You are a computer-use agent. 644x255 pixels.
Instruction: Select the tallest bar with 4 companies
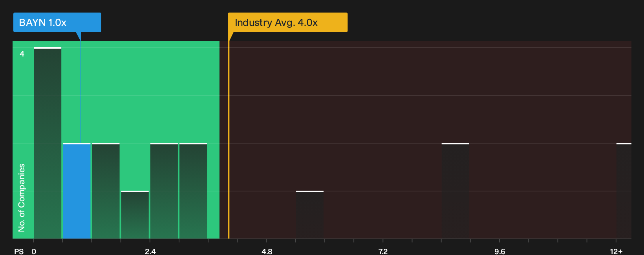48,143
